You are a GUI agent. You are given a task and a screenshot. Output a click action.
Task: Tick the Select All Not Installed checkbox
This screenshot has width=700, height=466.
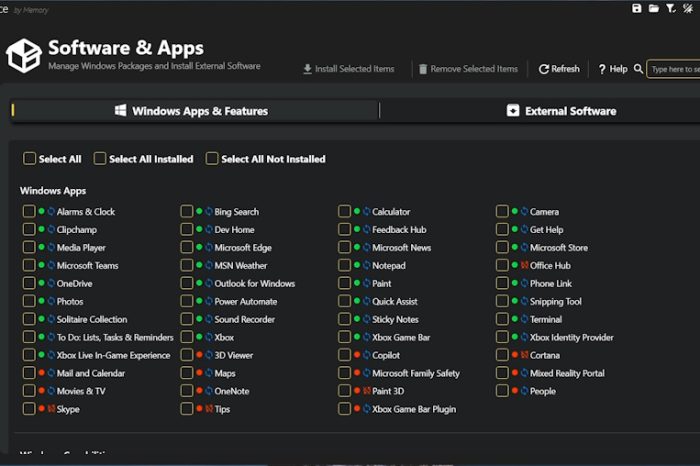coord(212,158)
